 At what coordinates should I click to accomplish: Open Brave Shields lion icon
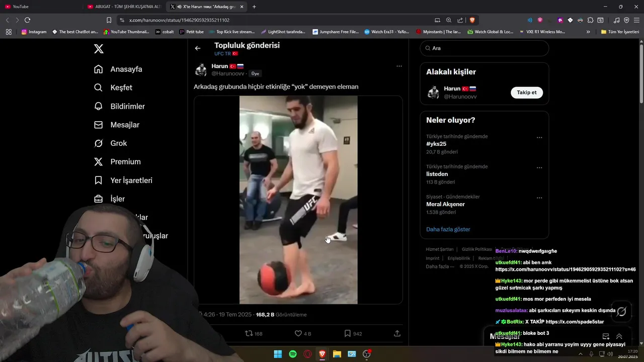(472, 20)
